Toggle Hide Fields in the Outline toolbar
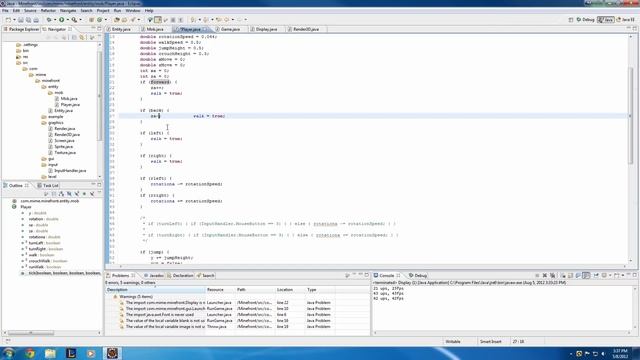The width and height of the screenshot is (640, 360). tap(69, 193)
